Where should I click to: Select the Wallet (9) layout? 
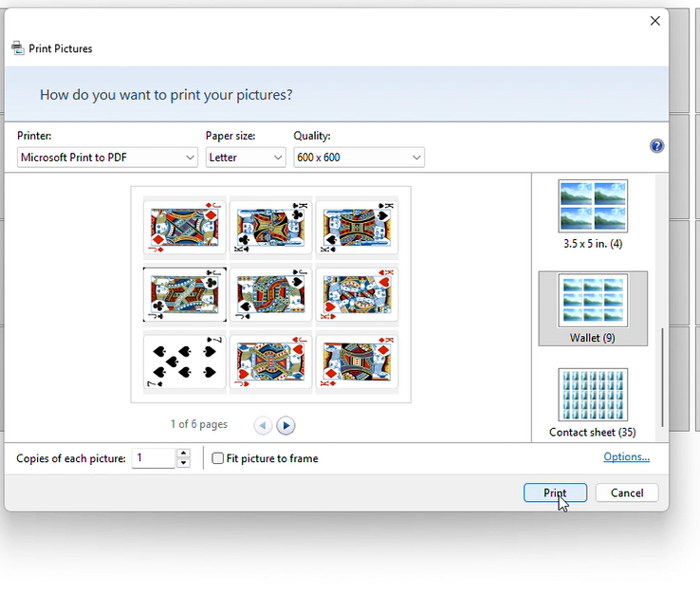pos(593,308)
